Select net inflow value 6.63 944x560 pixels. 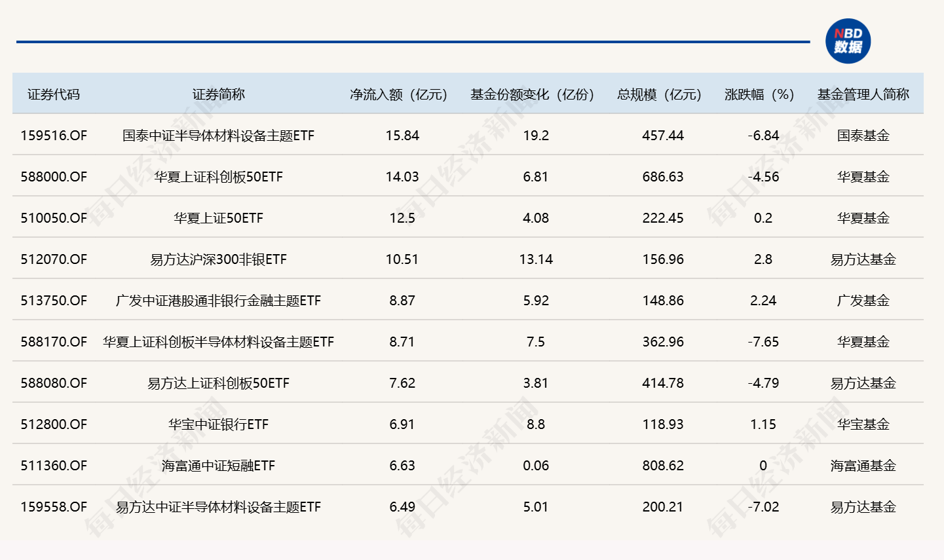coord(402,466)
